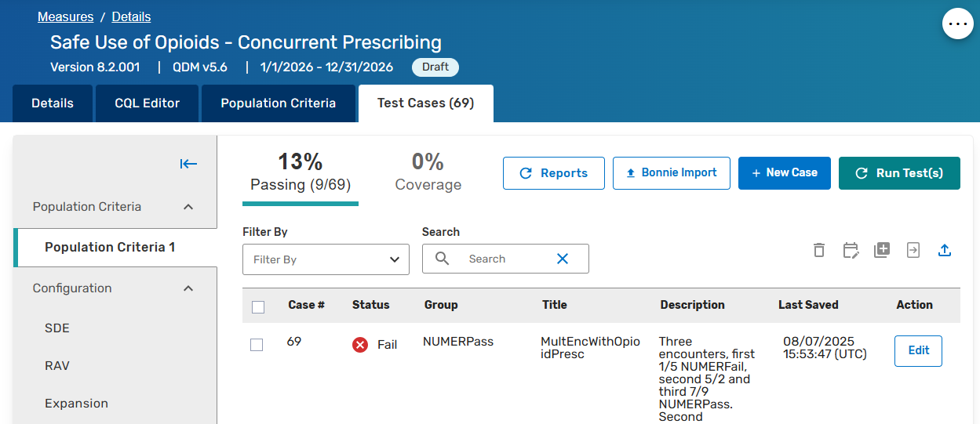Click the blue upload export icon
Image resolution: width=980 pixels, height=424 pixels.
tap(945, 250)
